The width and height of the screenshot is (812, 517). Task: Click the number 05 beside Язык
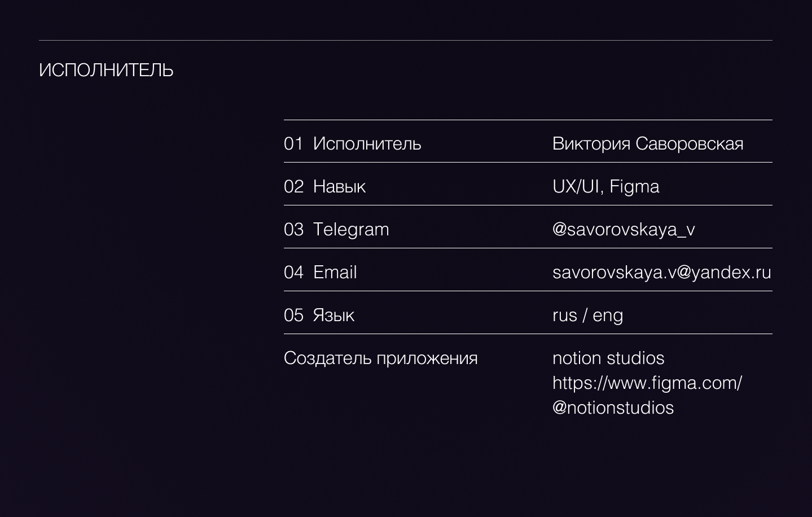coord(293,315)
